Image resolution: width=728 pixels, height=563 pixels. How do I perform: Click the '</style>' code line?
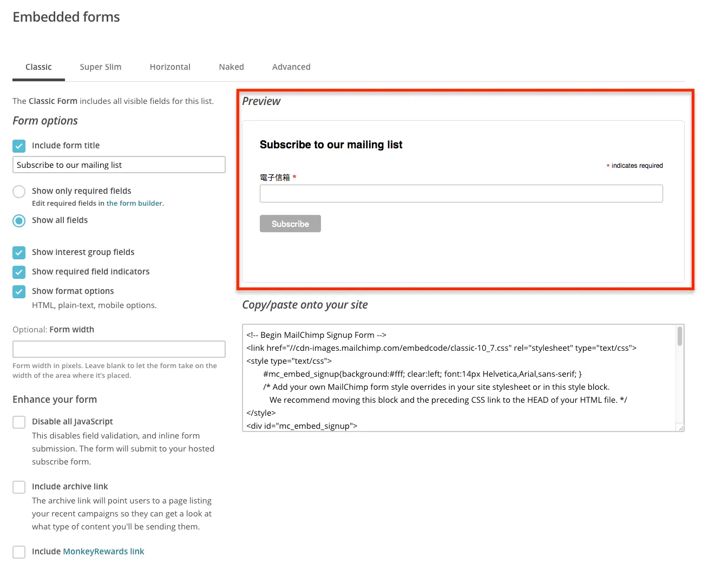coord(261,413)
